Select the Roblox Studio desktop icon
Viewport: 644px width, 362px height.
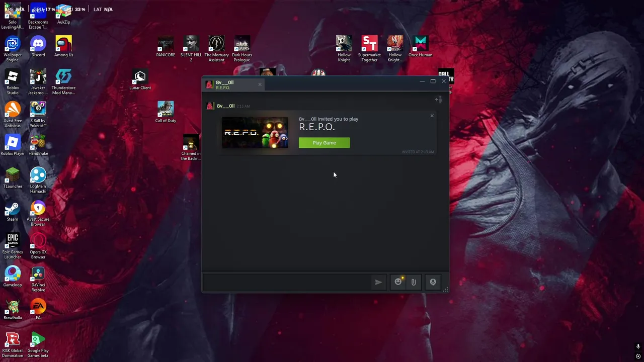13,81
